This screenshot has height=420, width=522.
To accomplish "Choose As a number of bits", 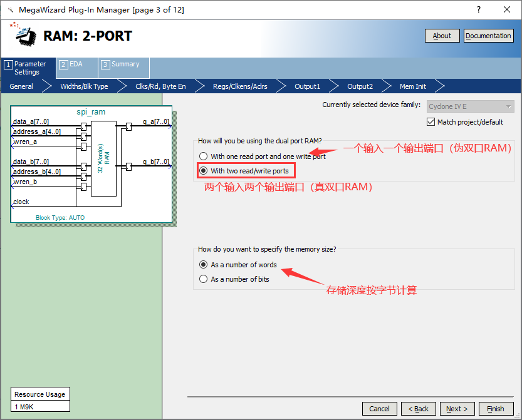I will tap(203, 279).
